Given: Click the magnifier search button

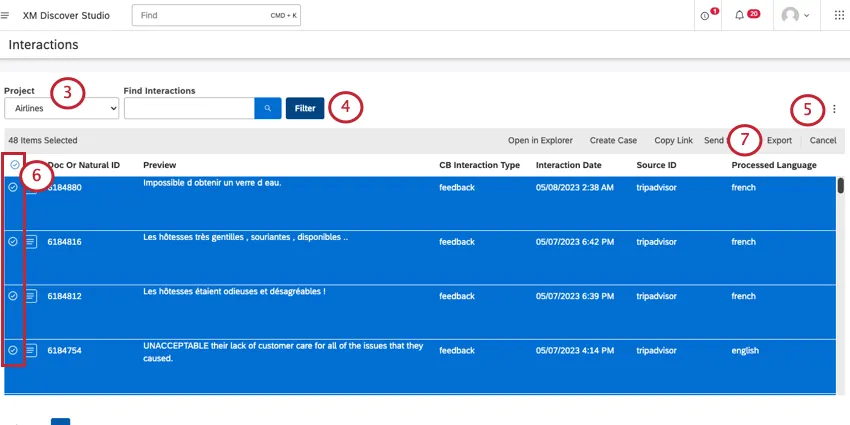Looking at the screenshot, I should (268, 108).
